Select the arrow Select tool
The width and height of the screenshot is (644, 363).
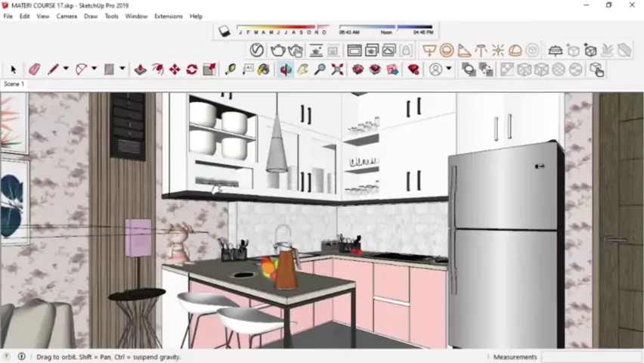(13, 70)
